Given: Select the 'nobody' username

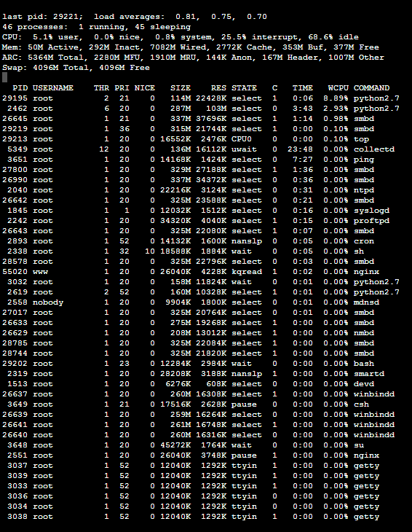Looking at the screenshot, I should (x=48, y=302).
